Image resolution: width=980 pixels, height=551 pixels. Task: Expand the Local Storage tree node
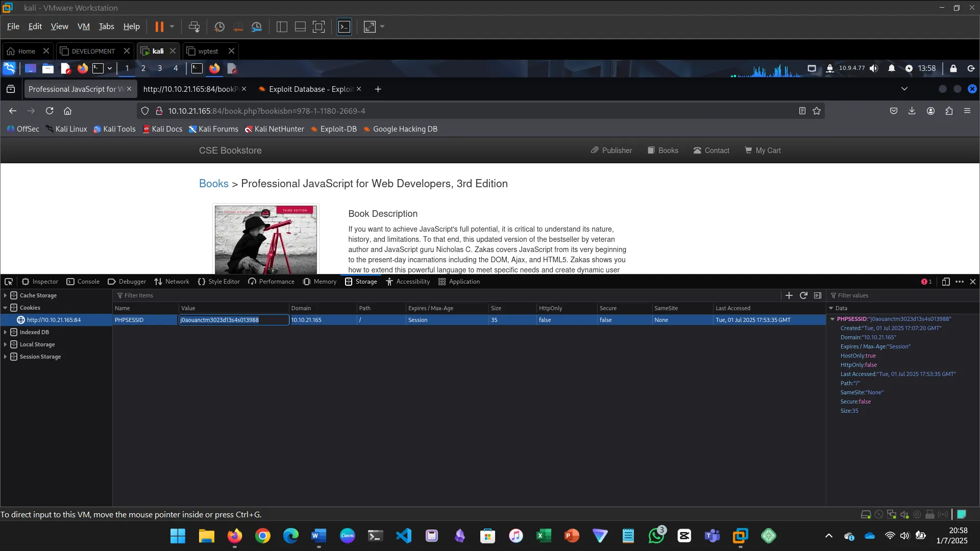click(6, 344)
